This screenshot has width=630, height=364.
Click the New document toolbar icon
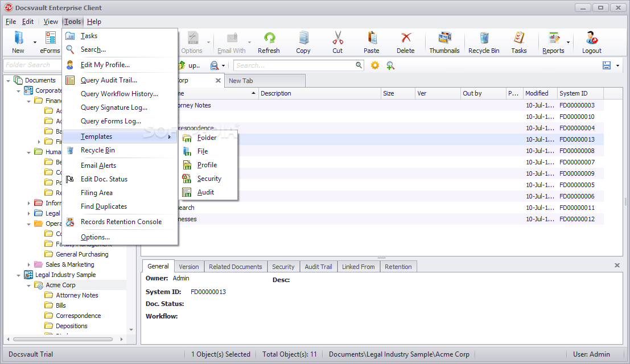(x=18, y=38)
